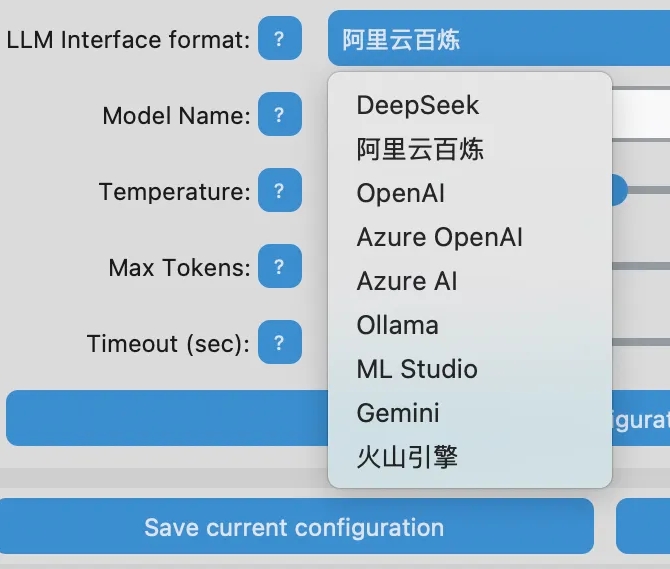
Task: Select Azure AI option
Action: tap(470, 281)
